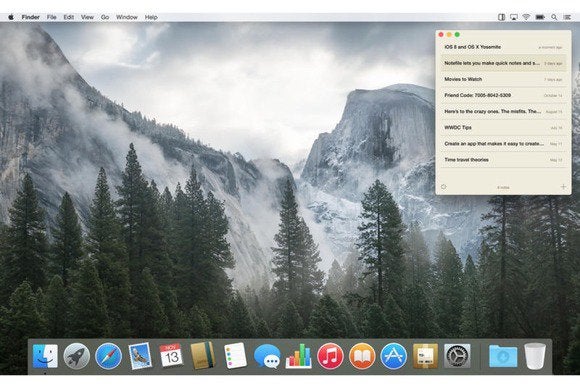Click the battery status icon
This screenshot has width=580, height=388.
[x=540, y=17]
